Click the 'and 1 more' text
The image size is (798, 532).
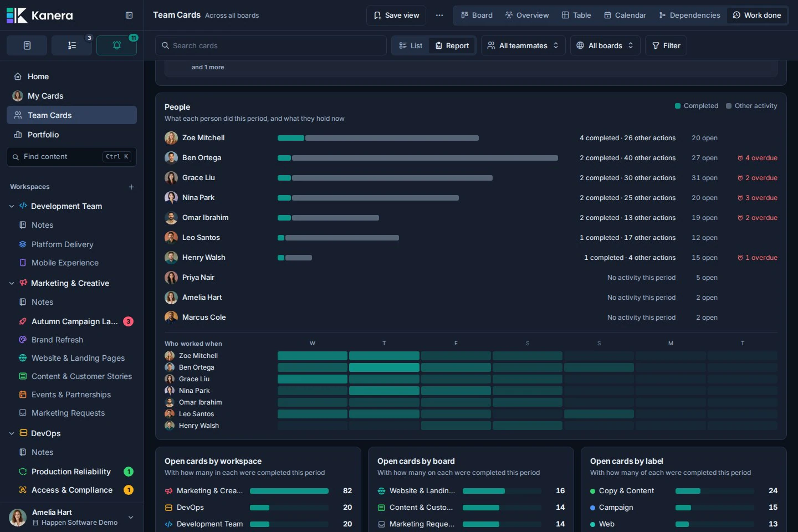(x=208, y=67)
